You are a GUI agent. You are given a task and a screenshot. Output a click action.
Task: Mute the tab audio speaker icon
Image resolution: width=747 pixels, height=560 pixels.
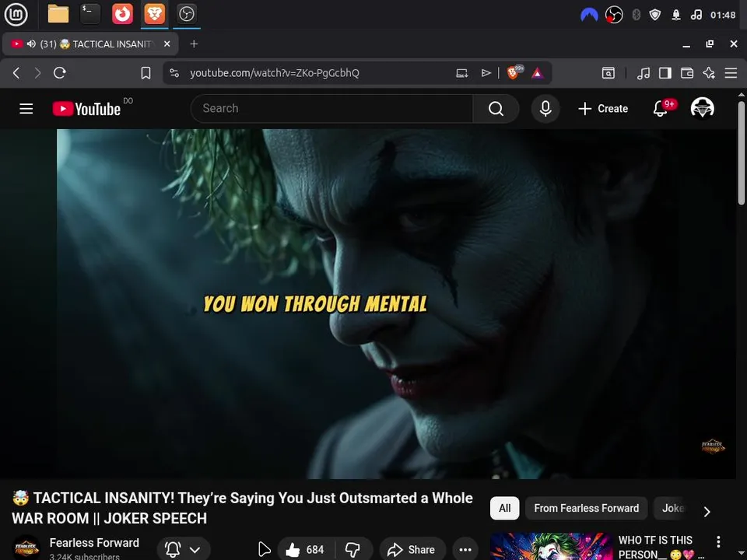pos(31,44)
